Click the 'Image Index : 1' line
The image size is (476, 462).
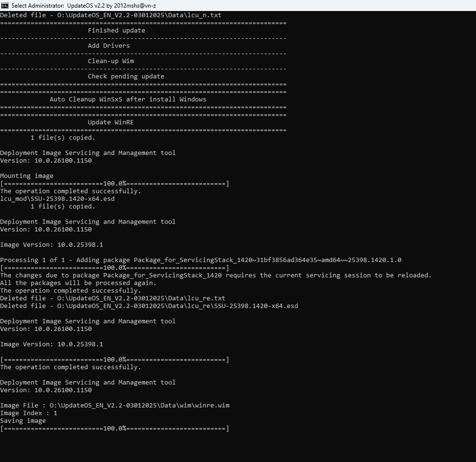(x=28, y=413)
